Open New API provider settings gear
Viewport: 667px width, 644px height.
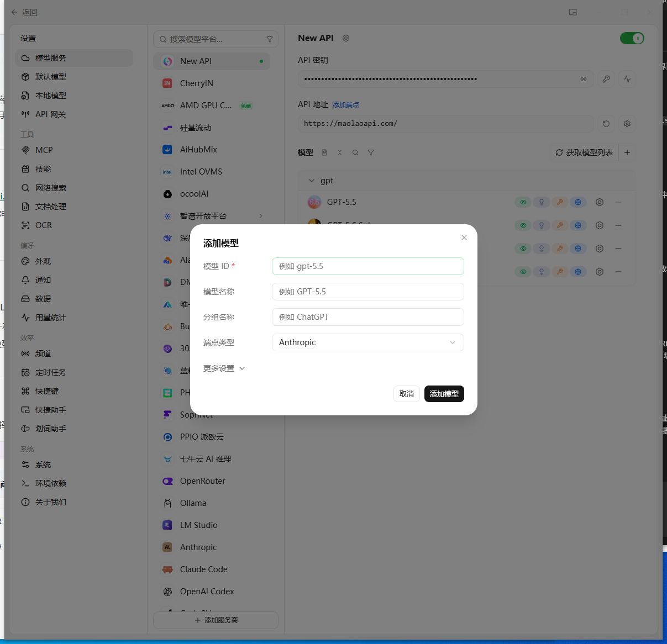pyautogui.click(x=346, y=38)
